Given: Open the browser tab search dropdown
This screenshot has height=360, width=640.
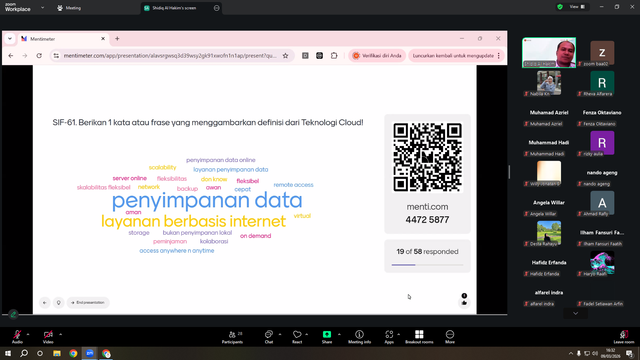Looking at the screenshot, I should [x=10, y=38].
